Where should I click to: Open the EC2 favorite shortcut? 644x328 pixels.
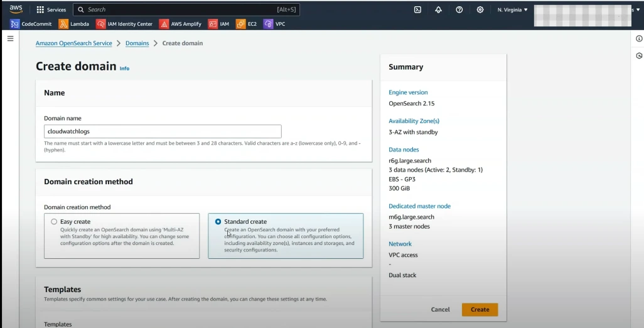pyautogui.click(x=246, y=24)
